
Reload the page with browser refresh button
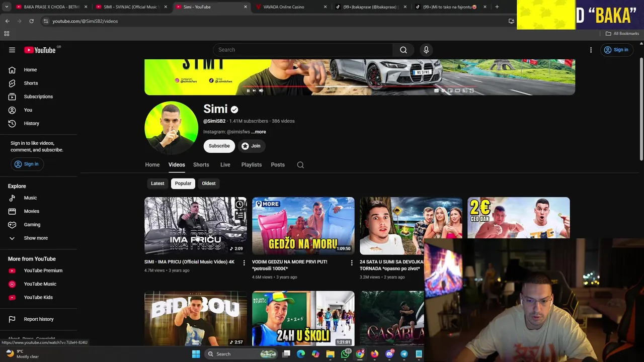coord(31,21)
